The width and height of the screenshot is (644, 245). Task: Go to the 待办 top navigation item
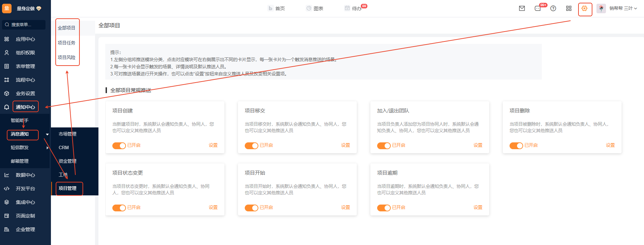point(356,8)
